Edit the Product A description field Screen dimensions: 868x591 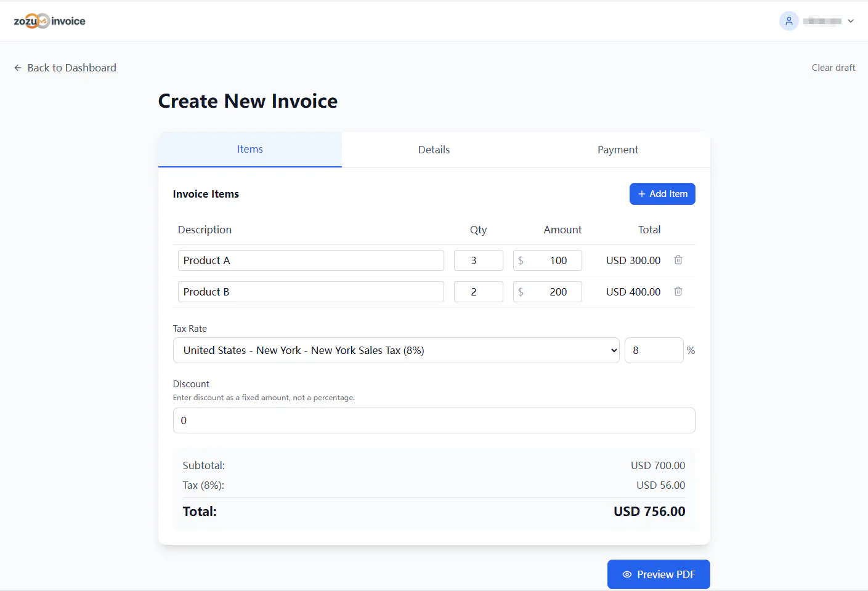pyautogui.click(x=311, y=260)
